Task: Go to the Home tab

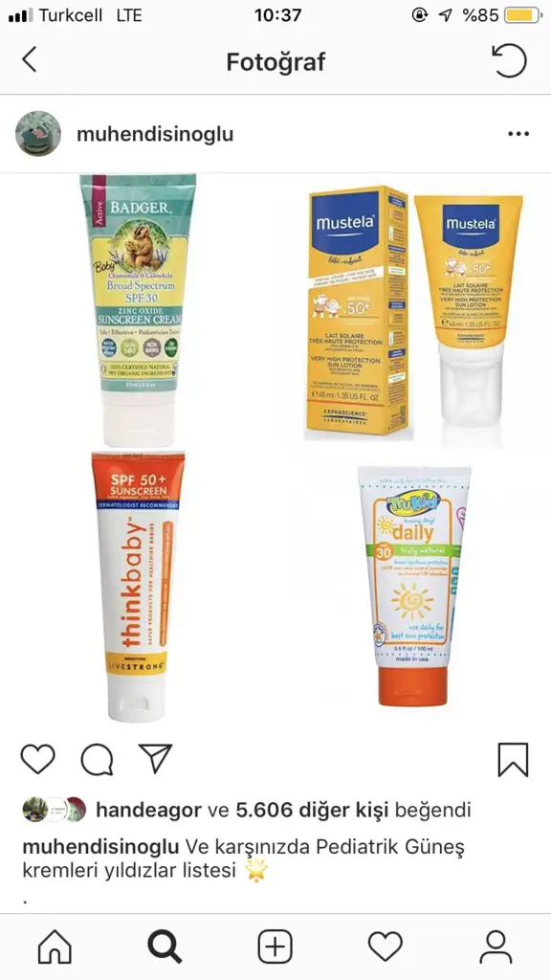Action: pos(55,947)
